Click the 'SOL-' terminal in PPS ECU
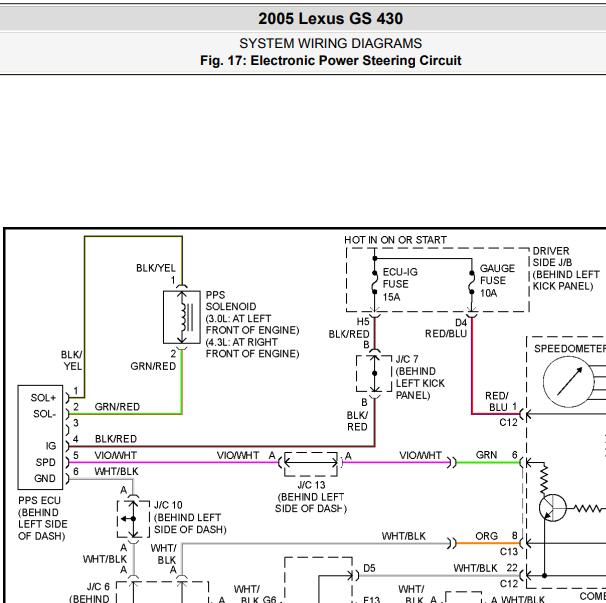Viewport: 606px width, 603px height. point(44,414)
